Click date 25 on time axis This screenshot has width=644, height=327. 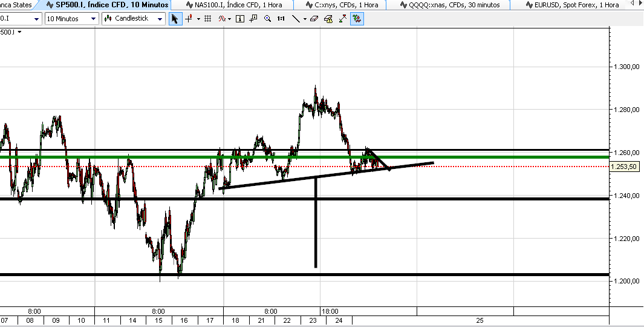tap(480, 320)
